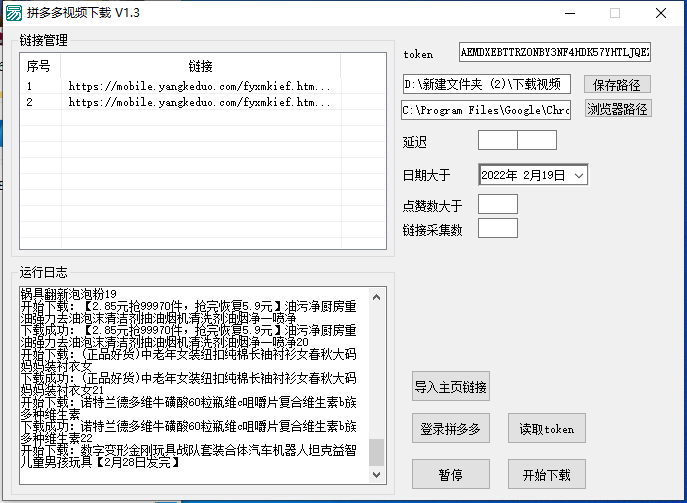The image size is (687, 503).
Task: Click the log scrollbar down arrow
Action: (376, 475)
